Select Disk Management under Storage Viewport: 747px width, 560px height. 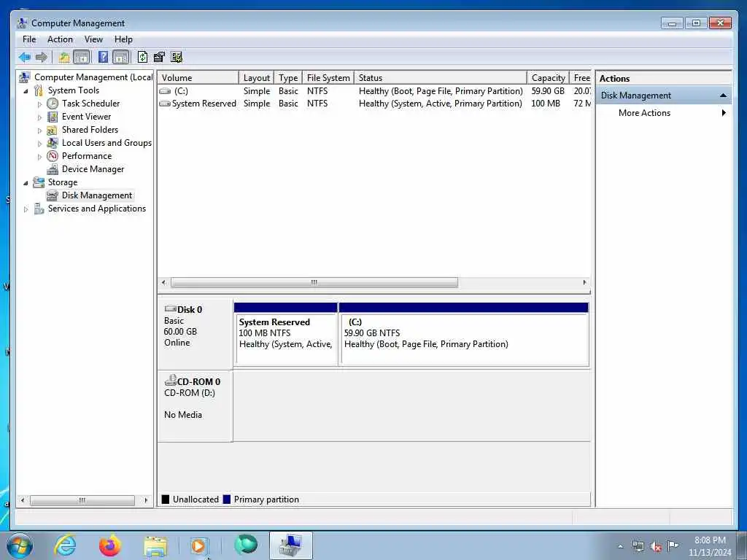click(97, 195)
